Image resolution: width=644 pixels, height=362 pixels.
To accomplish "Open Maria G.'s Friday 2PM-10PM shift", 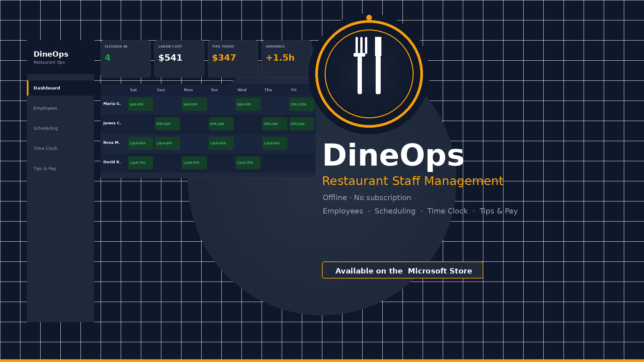I will (x=302, y=104).
